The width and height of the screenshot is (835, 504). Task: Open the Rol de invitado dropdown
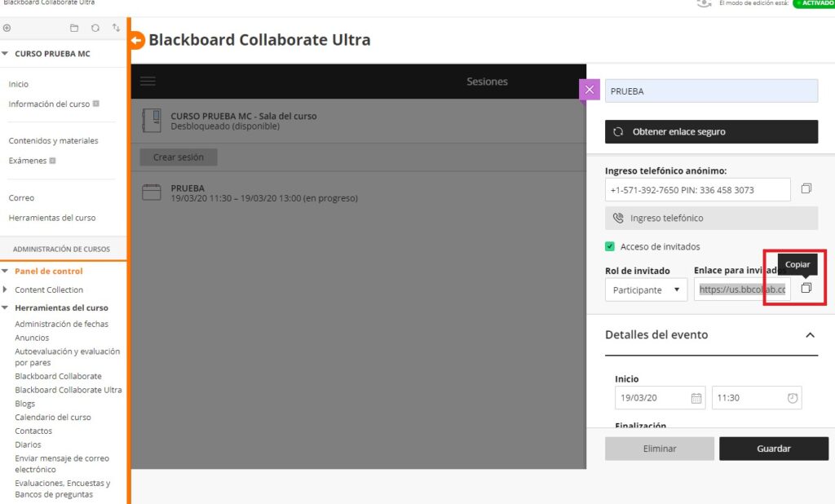click(x=646, y=290)
